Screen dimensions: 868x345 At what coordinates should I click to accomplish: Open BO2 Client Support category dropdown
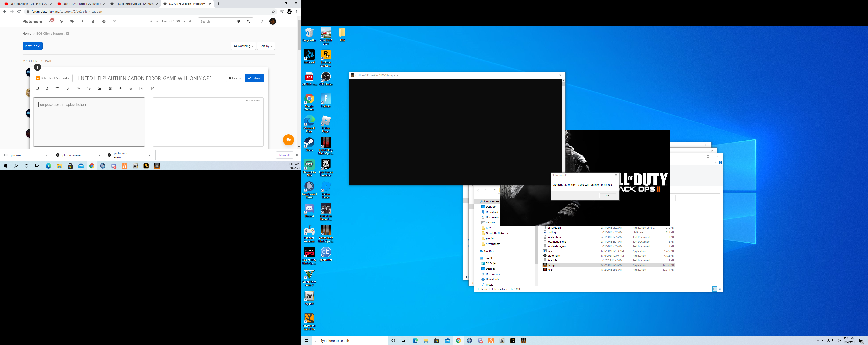point(53,78)
